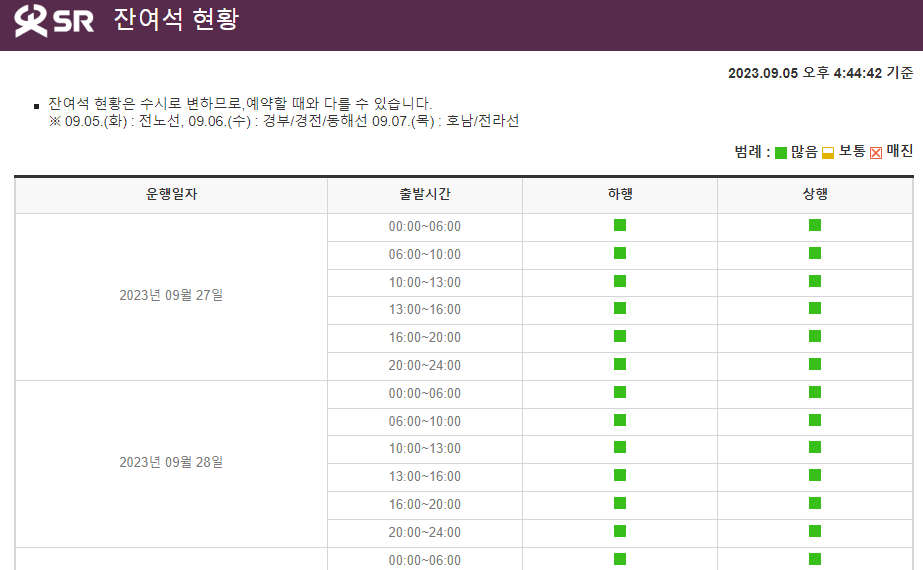Click 16:00~20:00 time under 09월 28일
This screenshot has width=923, height=570.
coord(424,505)
